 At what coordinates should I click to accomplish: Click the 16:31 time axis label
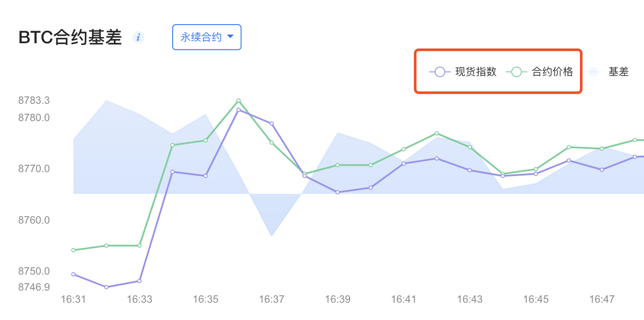(x=74, y=299)
